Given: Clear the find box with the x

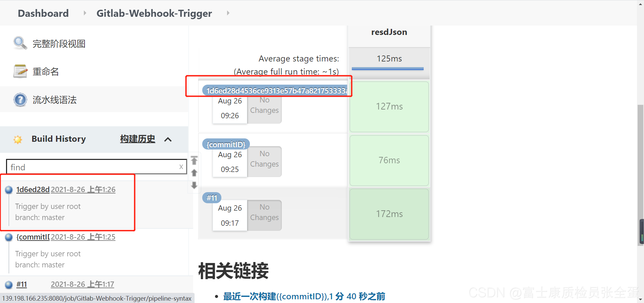Looking at the screenshot, I should (x=181, y=167).
